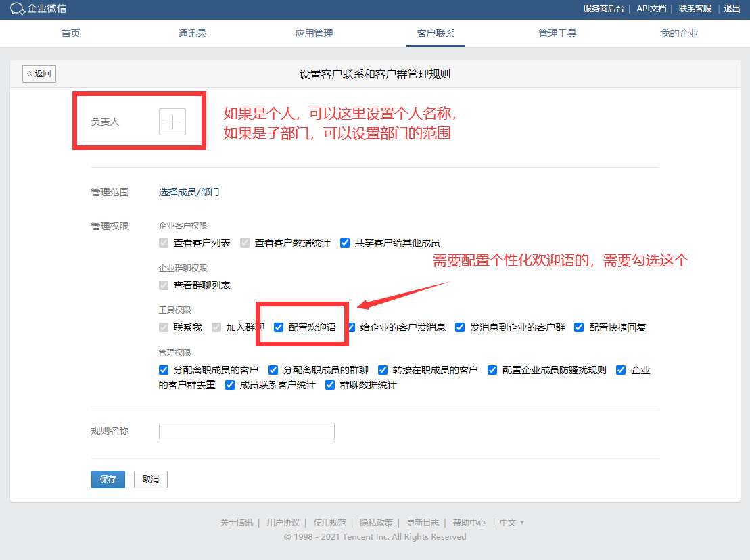Uncheck 共享客户给其他成员

point(345,243)
